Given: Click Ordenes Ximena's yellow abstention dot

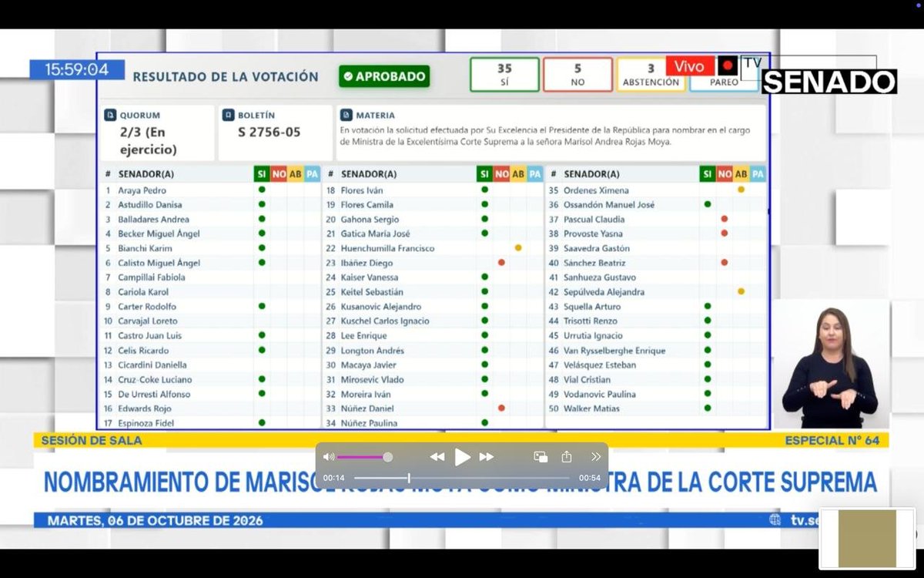Looking at the screenshot, I should click(741, 190).
